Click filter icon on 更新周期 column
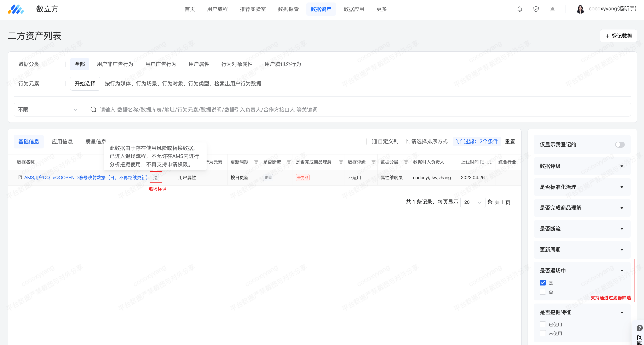This screenshot has width=644, height=345. [x=256, y=162]
